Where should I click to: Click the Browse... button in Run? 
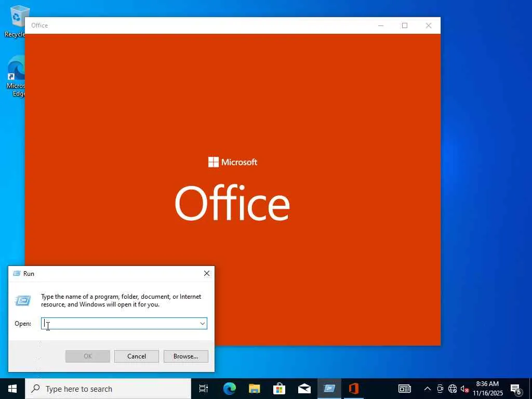click(x=185, y=356)
